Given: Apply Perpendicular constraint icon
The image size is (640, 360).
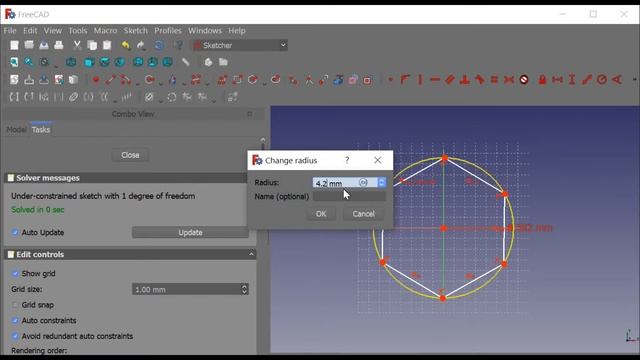Looking at the screenshot, I should (x=464, y=80).
